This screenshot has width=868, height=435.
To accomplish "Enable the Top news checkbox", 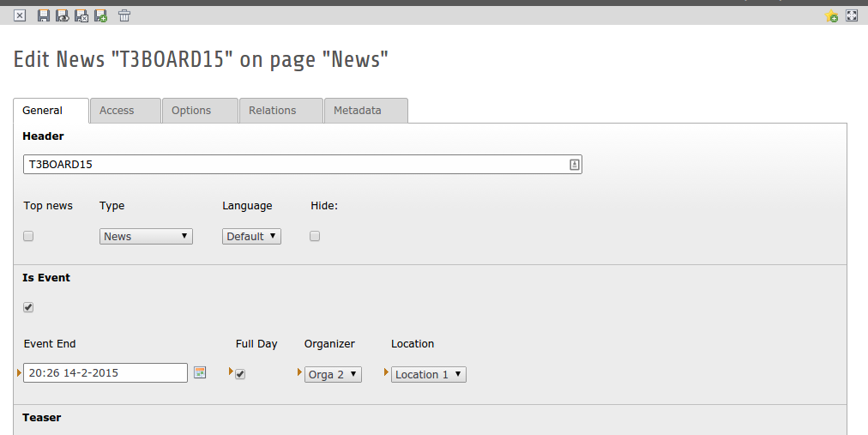I will click(28, 236).
